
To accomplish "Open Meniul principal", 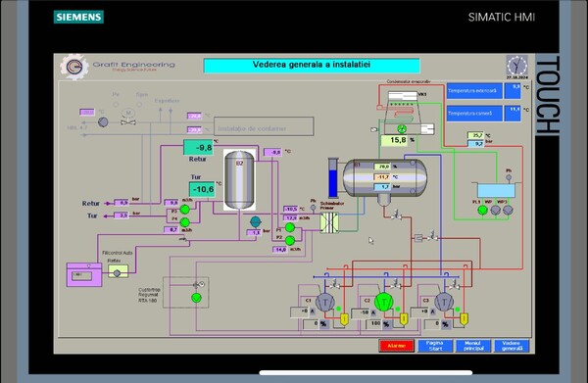I will coord(473,346).
